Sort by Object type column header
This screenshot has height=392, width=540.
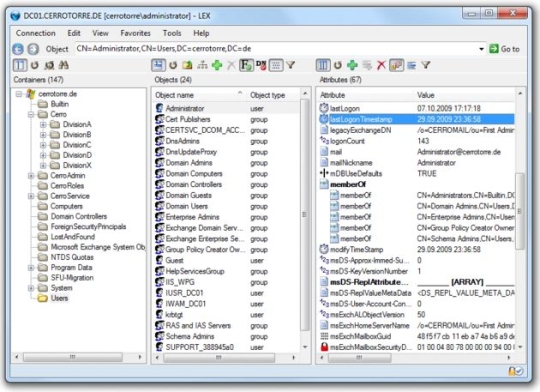click(273, 95)
